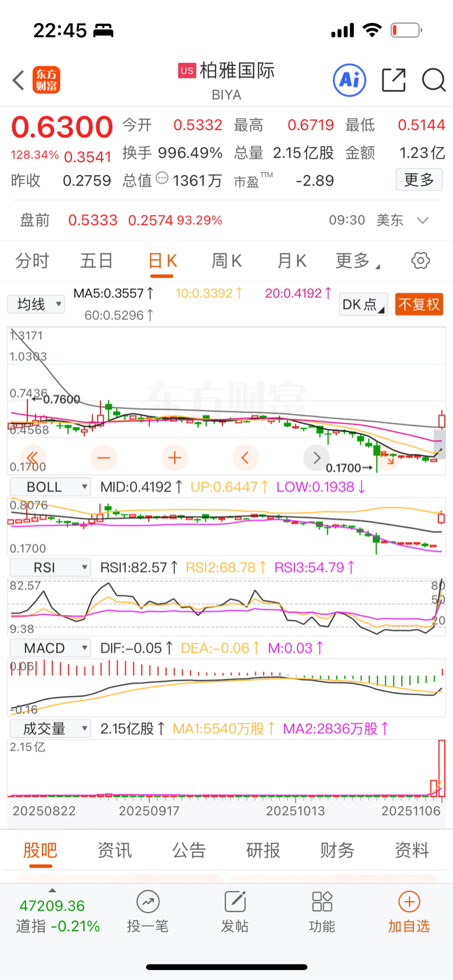Image resolution: width=453 pixels, height=980 pixels.
Task: Open the MACD indicator dropdown
Action: 50,648
